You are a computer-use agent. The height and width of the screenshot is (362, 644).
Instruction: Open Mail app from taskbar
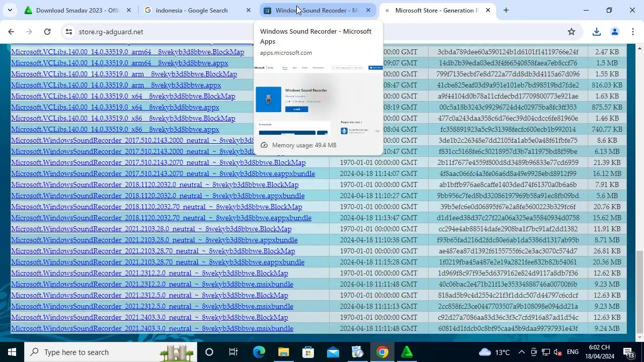point(333,352)
